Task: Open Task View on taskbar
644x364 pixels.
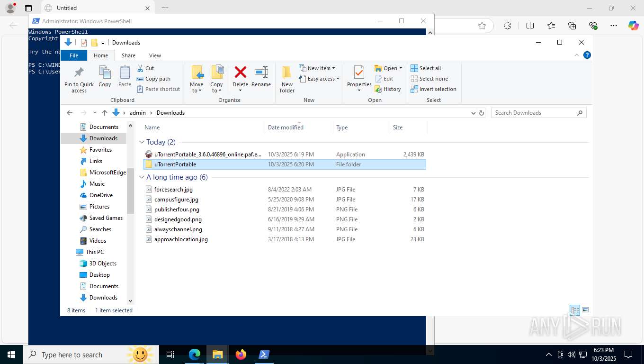Action: tap(170, 355)
